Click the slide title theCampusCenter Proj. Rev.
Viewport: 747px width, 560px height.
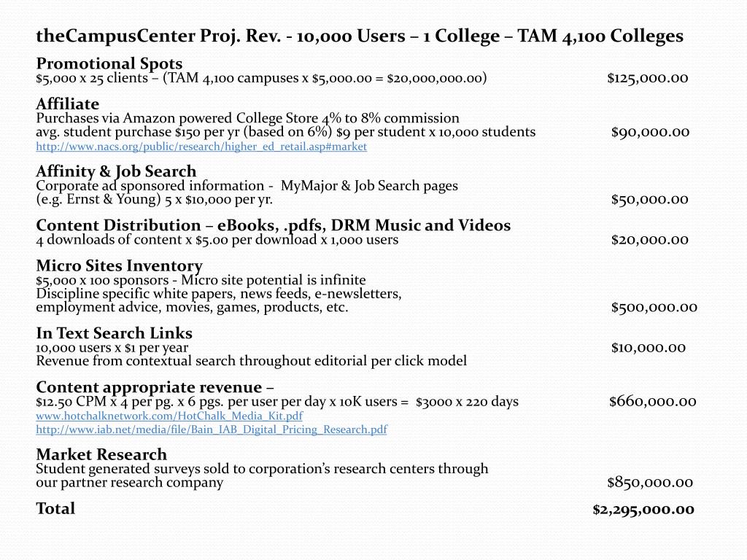coord(360,36)
